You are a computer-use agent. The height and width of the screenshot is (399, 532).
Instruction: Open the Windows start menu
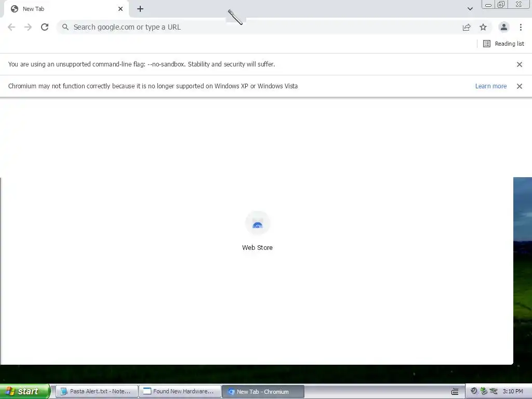[x=25, y=391]
